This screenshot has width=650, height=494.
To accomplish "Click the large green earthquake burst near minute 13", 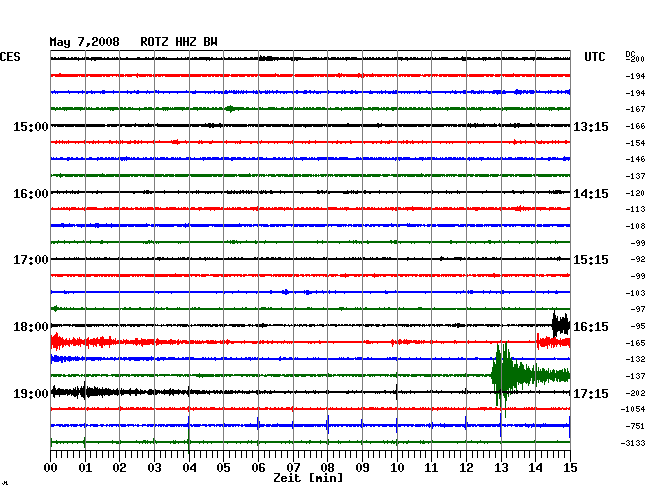I will point(530,378).
